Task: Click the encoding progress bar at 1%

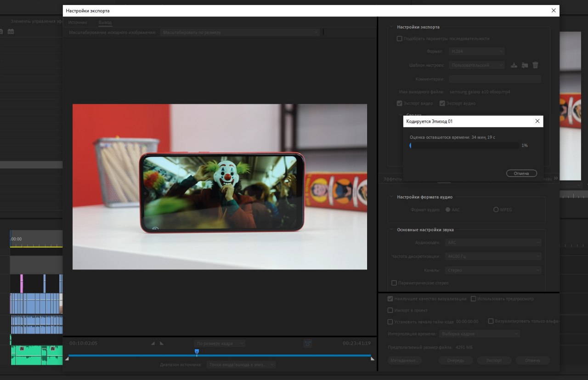Action: [464, 146]
